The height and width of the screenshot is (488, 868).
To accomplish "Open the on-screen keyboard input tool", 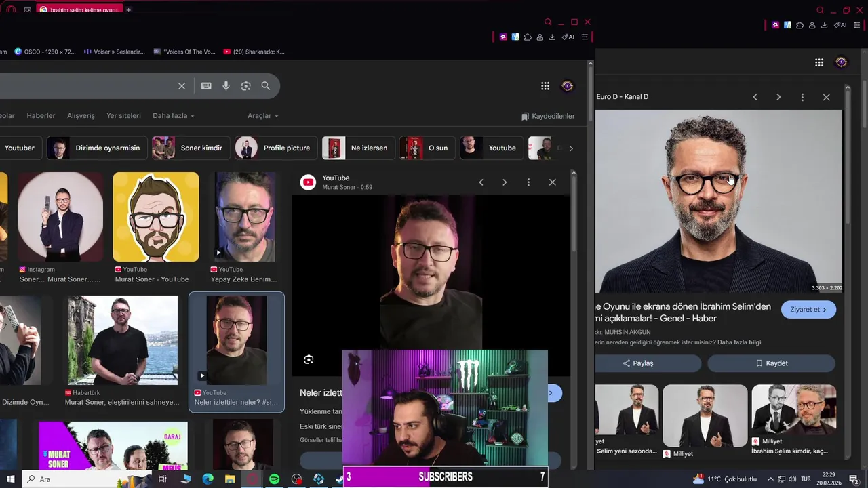I will coord(206,86).
